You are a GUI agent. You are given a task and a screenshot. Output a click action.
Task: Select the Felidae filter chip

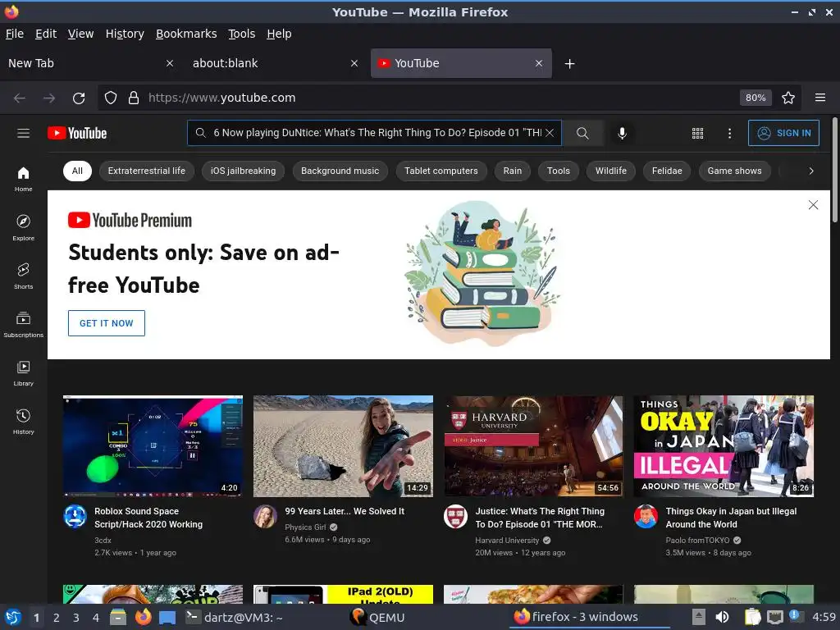pos(667,171)
